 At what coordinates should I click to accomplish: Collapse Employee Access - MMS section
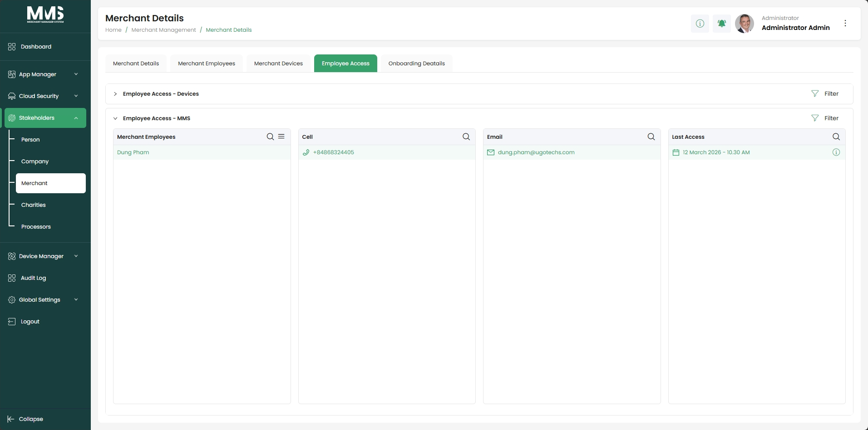click(115, 118)
